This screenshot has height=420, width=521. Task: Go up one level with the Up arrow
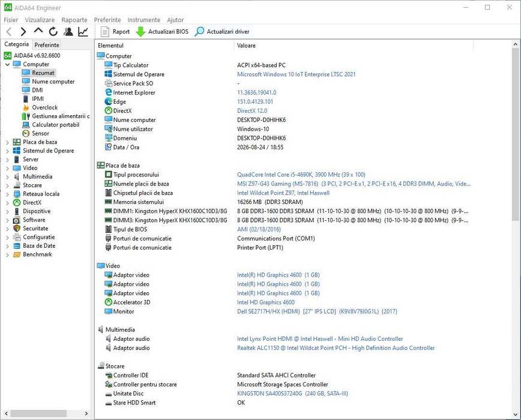[x=38, y=31]
